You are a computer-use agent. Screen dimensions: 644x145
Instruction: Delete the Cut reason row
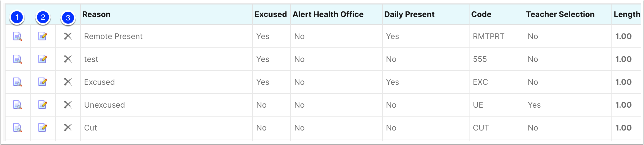(x=68, y=128)
